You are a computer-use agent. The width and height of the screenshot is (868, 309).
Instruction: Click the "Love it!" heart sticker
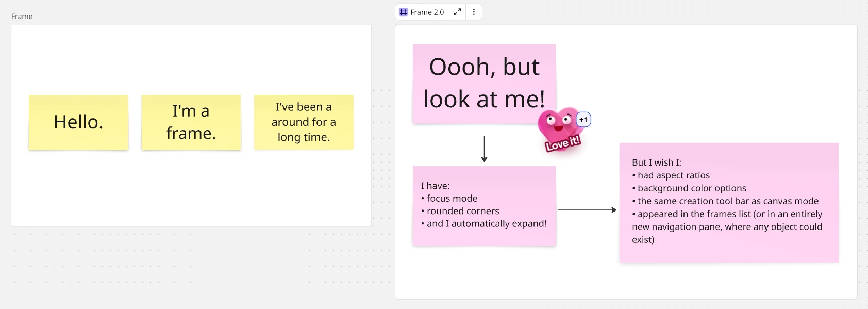(x=561, y=130)
